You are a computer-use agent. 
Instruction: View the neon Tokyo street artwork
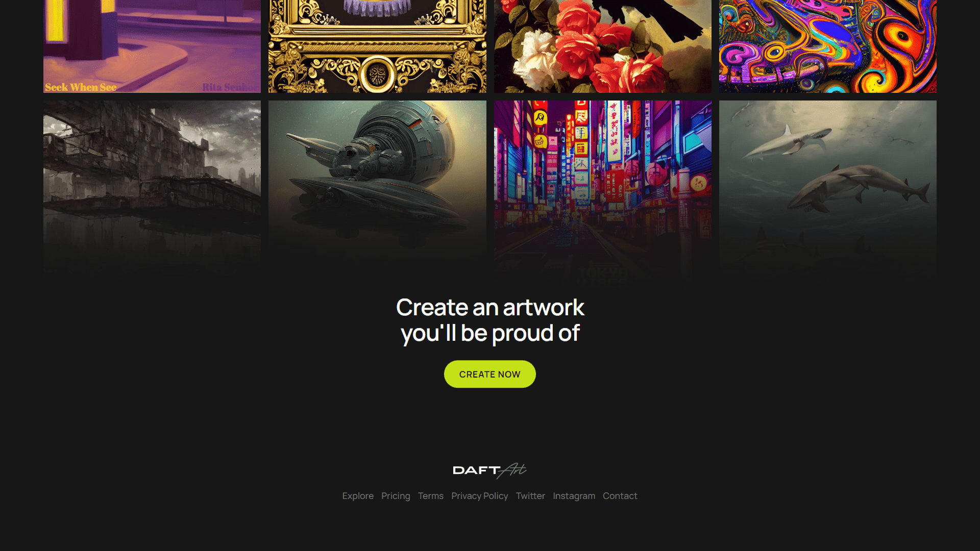tap(602, 189)
